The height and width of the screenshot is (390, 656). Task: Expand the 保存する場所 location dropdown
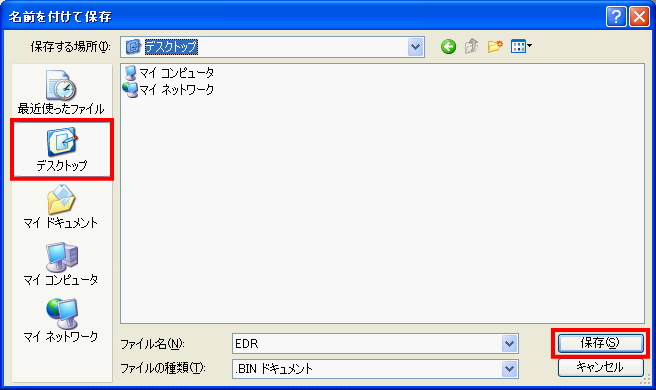point(415,47)
